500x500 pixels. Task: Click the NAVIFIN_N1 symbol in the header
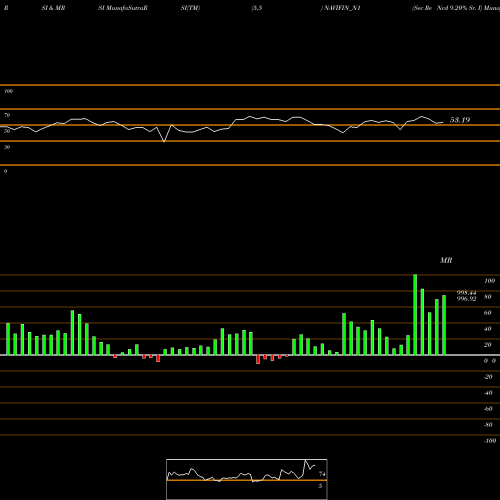click(342, 8)
